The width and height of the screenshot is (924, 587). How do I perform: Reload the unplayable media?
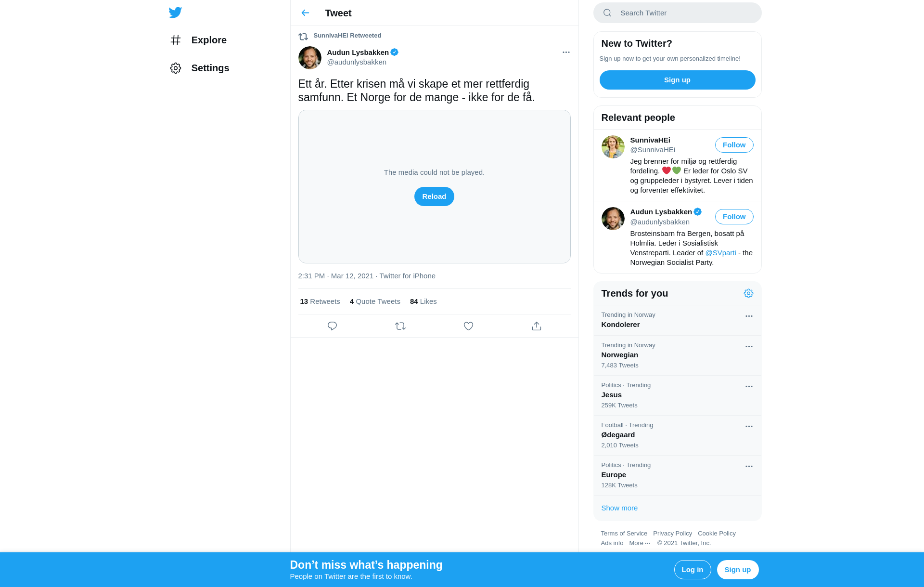pyautogui.click(x=434, y=196)
